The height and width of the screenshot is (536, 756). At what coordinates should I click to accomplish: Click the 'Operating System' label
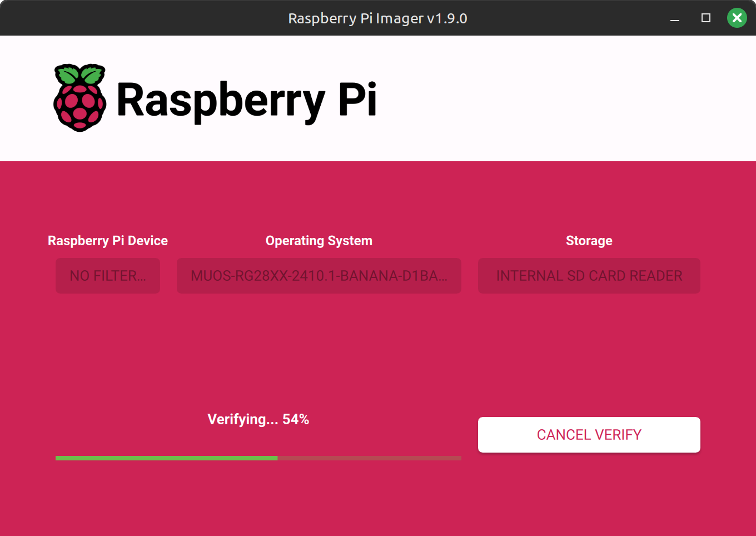[x=319, y=241]
